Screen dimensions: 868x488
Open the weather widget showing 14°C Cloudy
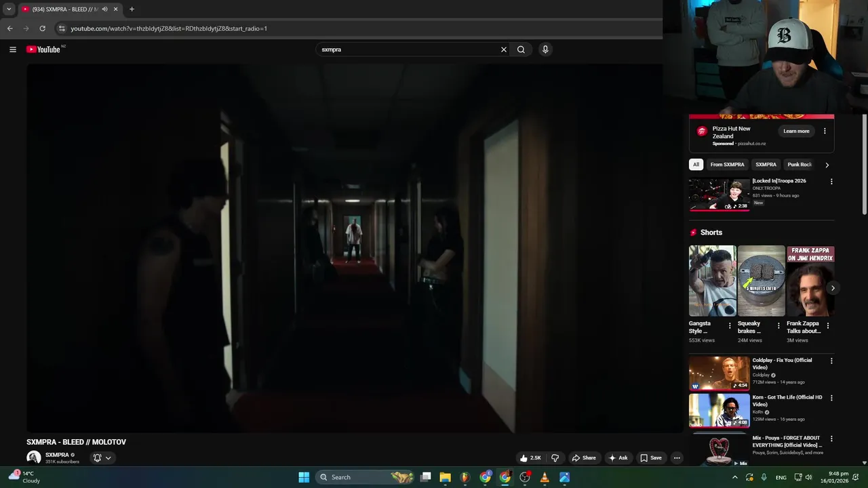point(24,477)
